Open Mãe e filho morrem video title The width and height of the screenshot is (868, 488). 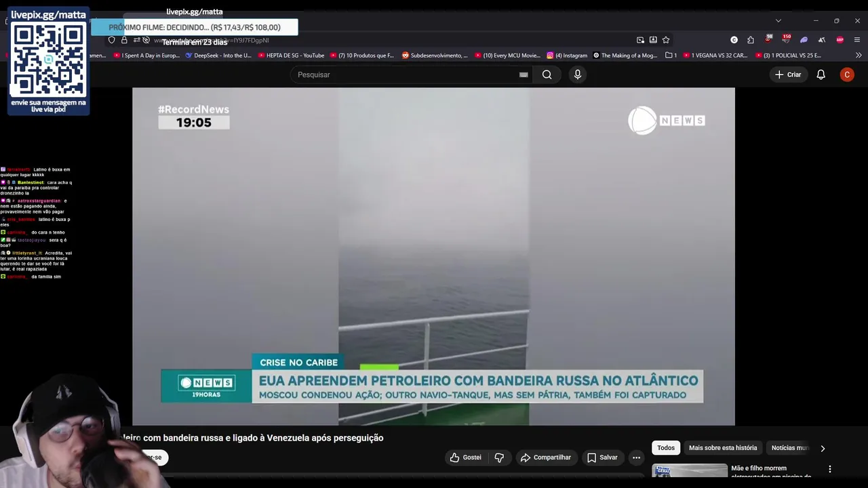click(x=771, y=472)
